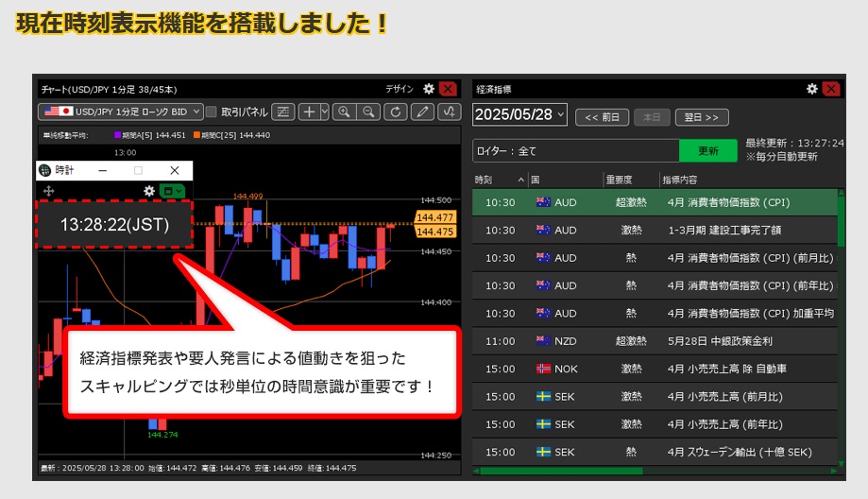Select the 4月 小売売上高 除 自動車 row
Image resolution: width=868 pixels, height=499 pixels.
(655, 369)
